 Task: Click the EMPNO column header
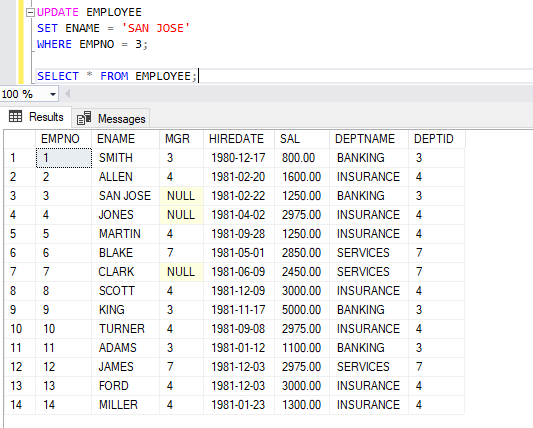click(x=64, y=139)
